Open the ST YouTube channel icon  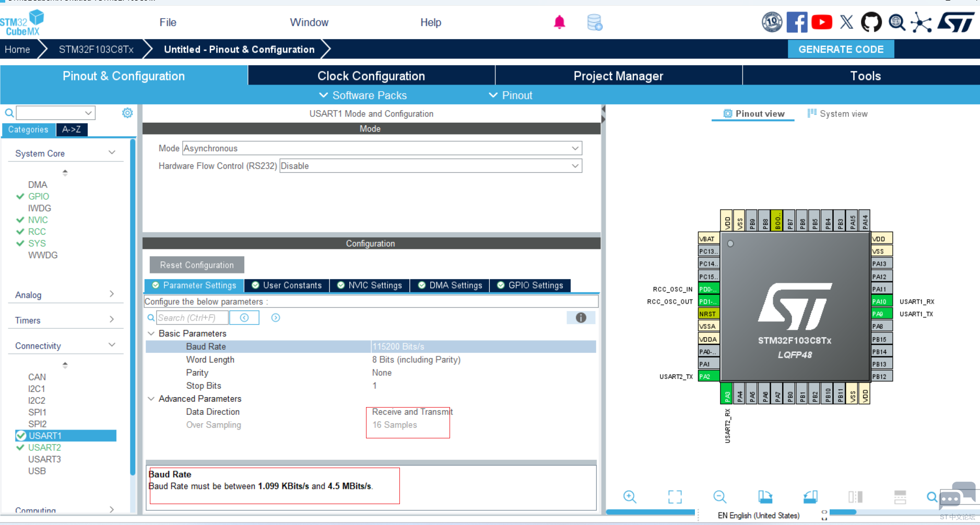[x=822, y=22]
